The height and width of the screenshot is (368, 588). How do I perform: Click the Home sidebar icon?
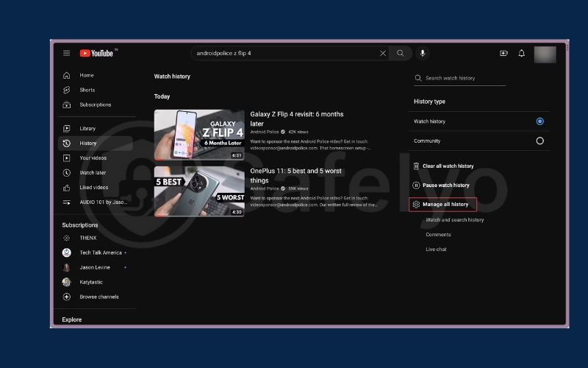click(66, 75)
